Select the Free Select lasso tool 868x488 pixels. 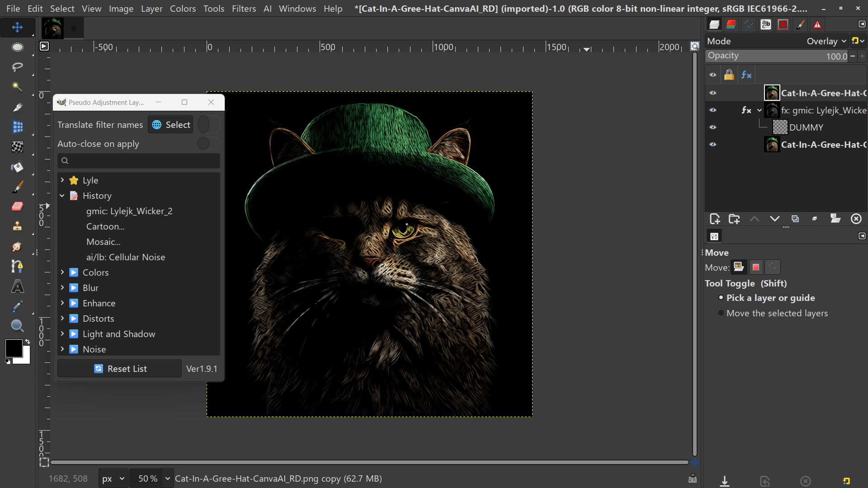[17, 67]
